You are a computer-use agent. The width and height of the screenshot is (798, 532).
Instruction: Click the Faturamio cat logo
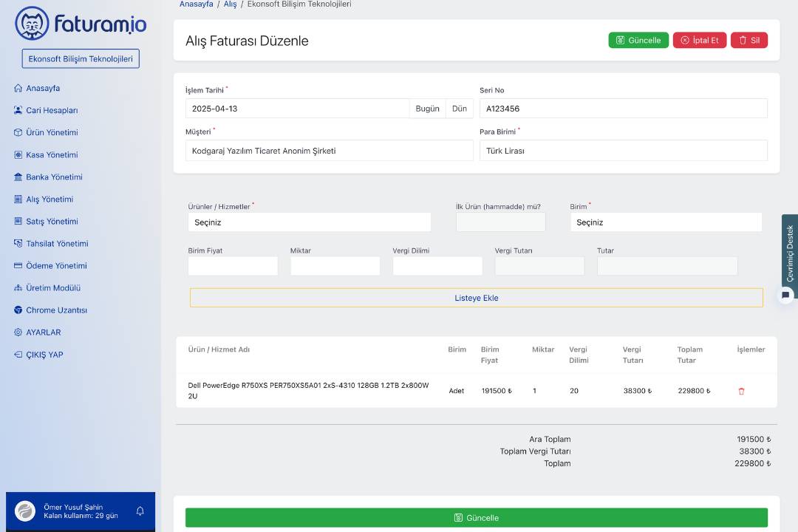(32, 24)
